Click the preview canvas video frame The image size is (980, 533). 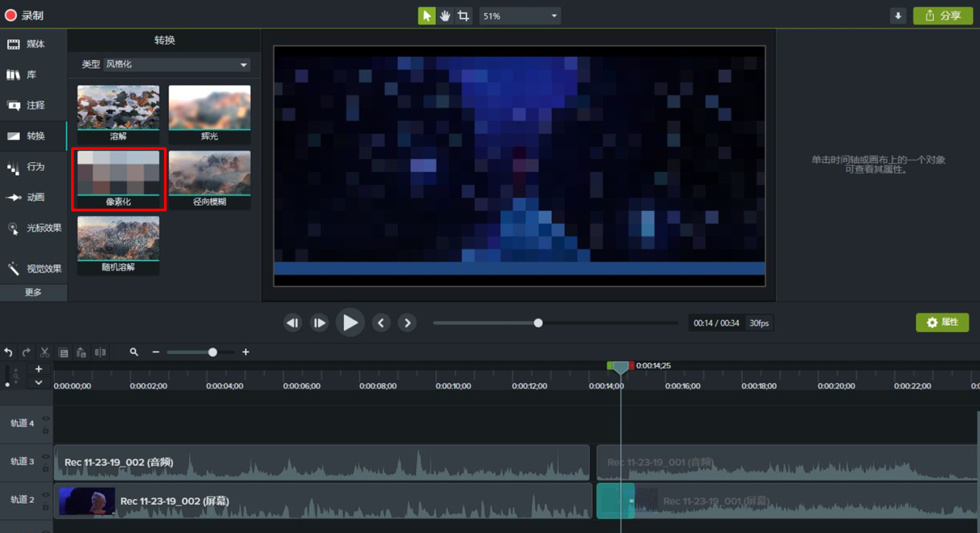click(x=519, y=166)
